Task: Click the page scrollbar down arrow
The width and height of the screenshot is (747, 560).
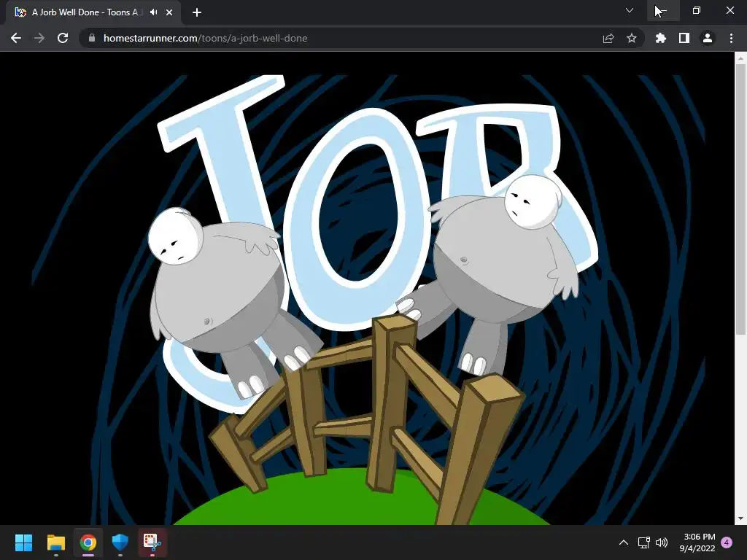Action: pyautogui.click(x=740, y=518)
